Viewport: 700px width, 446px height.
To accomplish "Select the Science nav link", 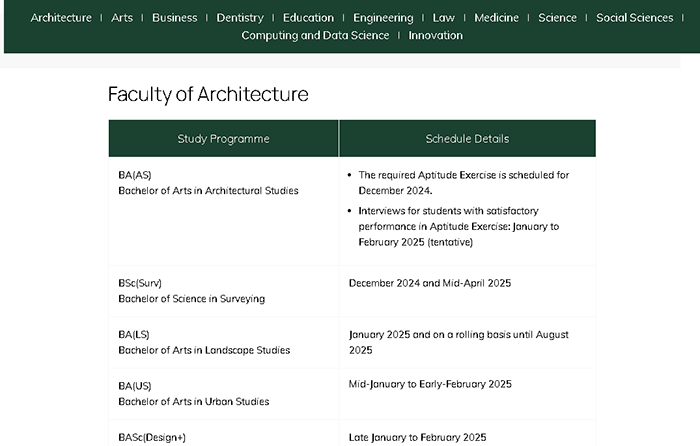I will [558, 18].
